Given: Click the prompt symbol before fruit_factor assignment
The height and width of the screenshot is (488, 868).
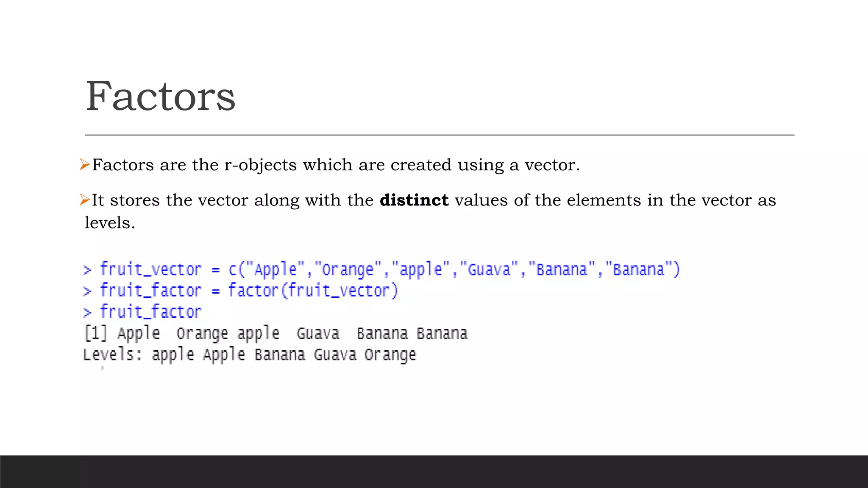Looking at the screenshot, I should pos(87,291).
